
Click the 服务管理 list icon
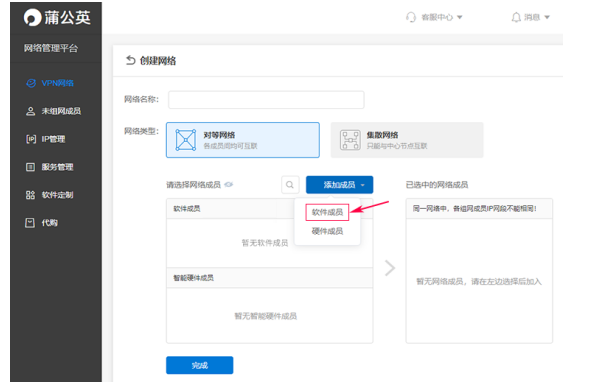(x=30, y=167)
